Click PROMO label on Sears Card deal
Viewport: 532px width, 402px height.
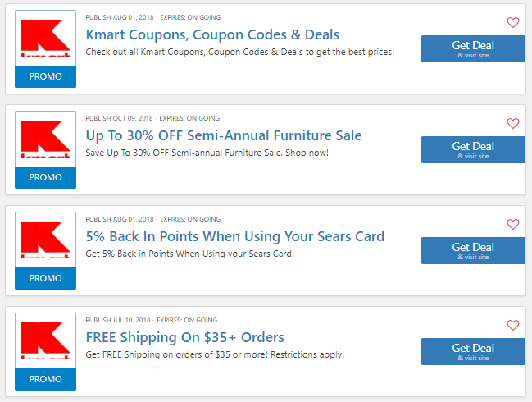pos(45,278)
